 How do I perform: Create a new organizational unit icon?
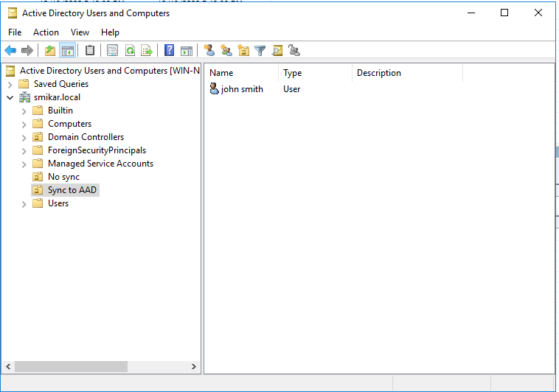(x=243, y=51)
